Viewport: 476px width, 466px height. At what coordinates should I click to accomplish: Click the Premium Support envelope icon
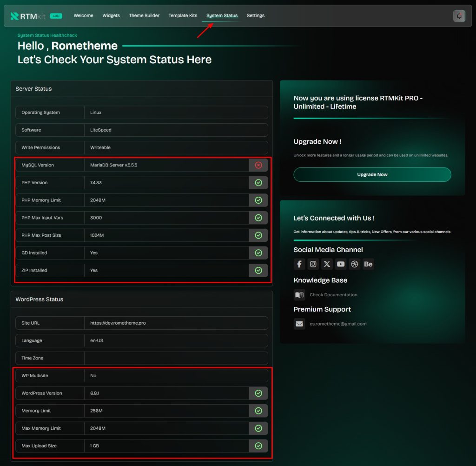pyautogui.click(x=299, y=324)
